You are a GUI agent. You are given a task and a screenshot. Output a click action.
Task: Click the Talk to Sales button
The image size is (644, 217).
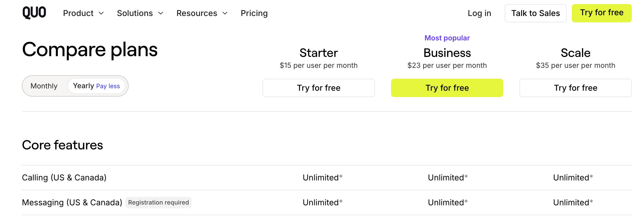click(x=535, y=13)
